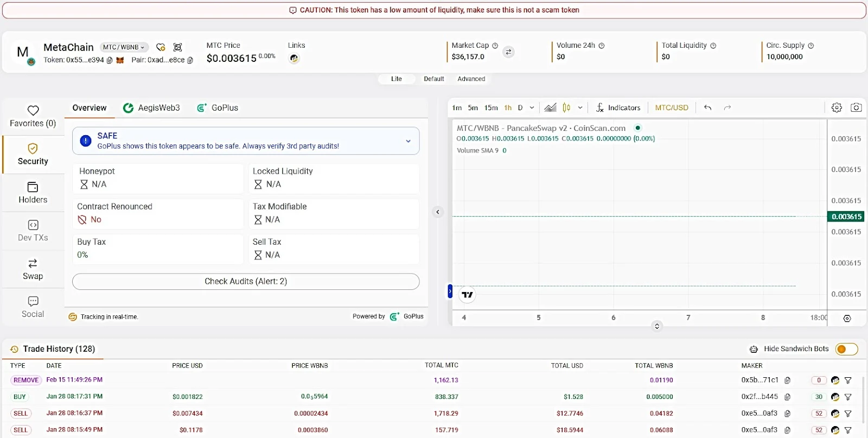Toggle Hide Sandwich Bots switch
Screen dimensions: 868x438
pyautogui.click(x=846, y=349)
